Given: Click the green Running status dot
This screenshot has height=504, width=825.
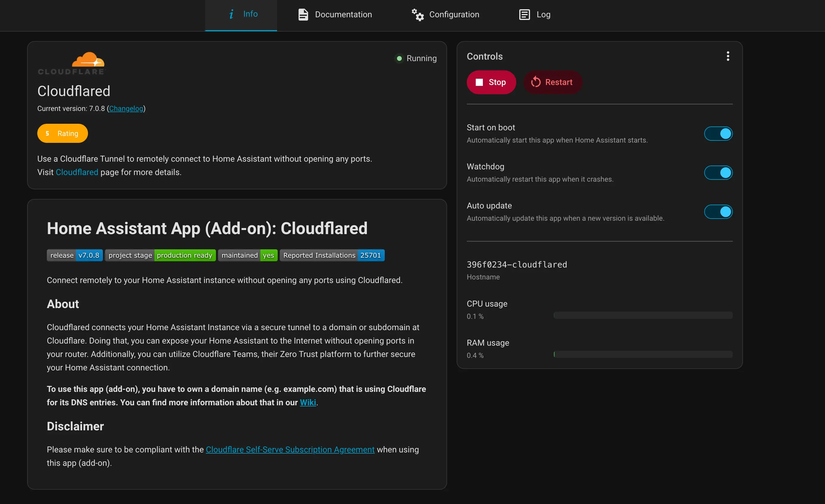Looking at the screenshot, I should [x=399, y=58].
